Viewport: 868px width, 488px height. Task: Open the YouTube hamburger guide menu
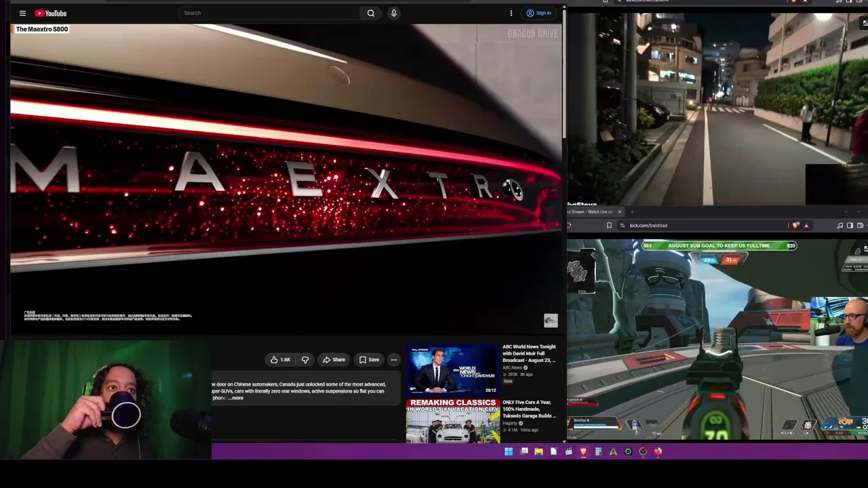[x=22, y=13]
